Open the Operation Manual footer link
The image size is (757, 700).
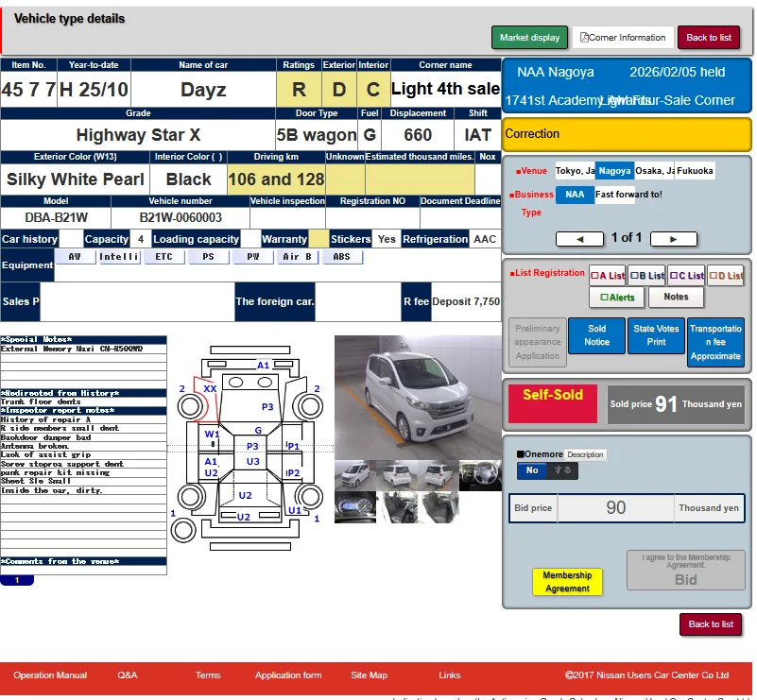pos(50,674)
